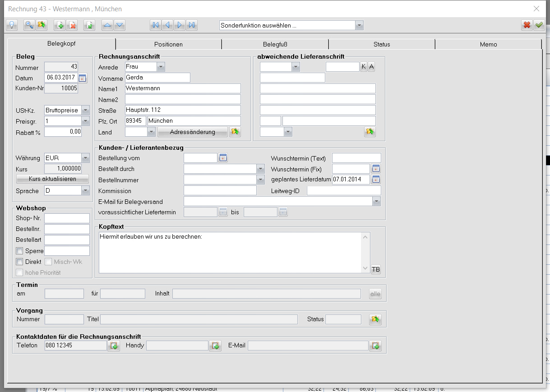Viewport: 550px width, 392px height.
Task: Confirm with the green checkmark button
Action: point(539,25)
